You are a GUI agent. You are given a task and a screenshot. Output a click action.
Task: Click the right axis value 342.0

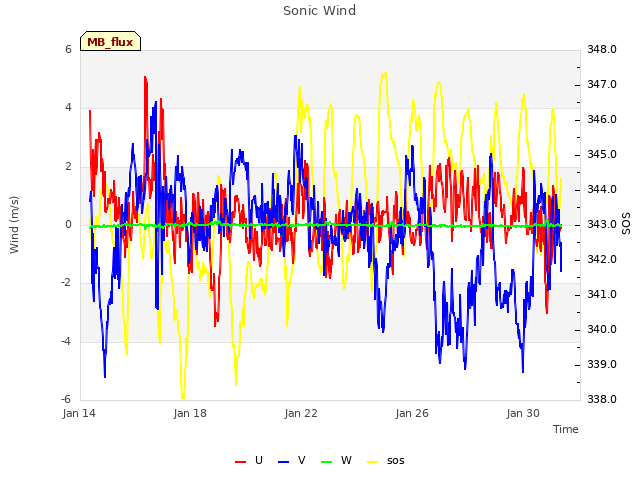(x=602, y=260)
